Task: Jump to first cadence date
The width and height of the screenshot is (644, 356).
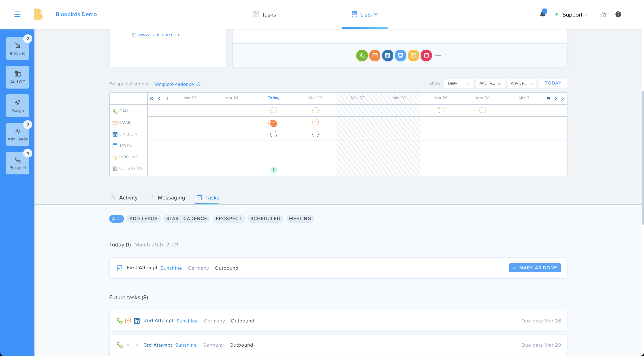Action: [152, 98]
